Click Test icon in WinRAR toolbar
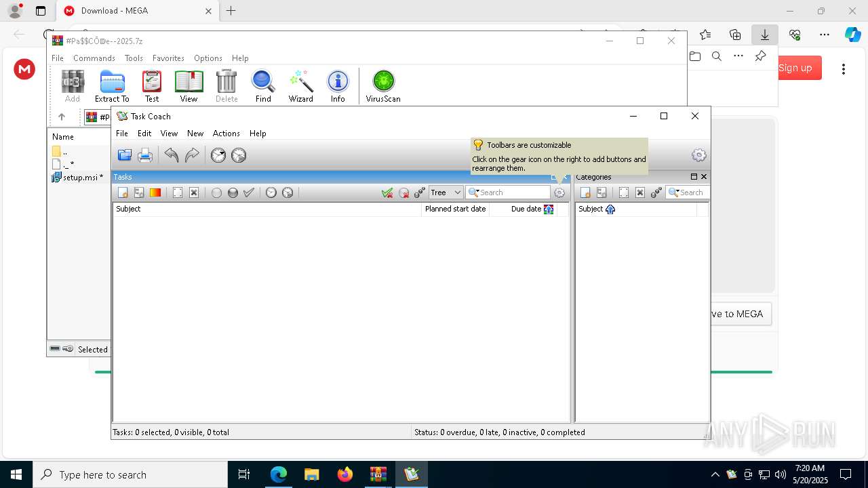 click(x=152, y=86)
